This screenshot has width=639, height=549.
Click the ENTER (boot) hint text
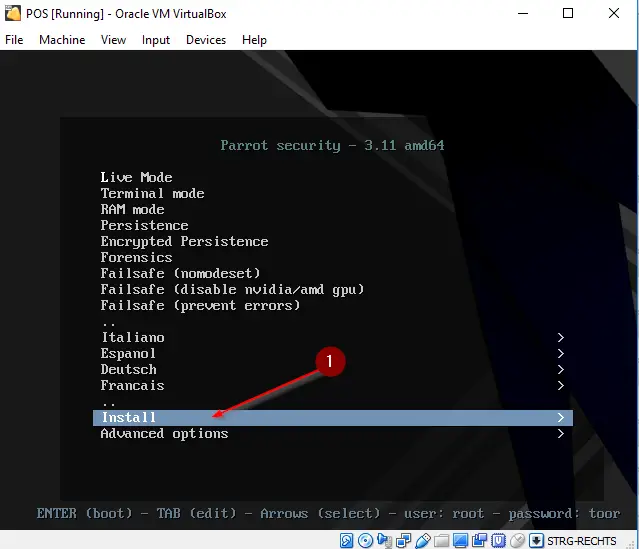coord(85,513)
